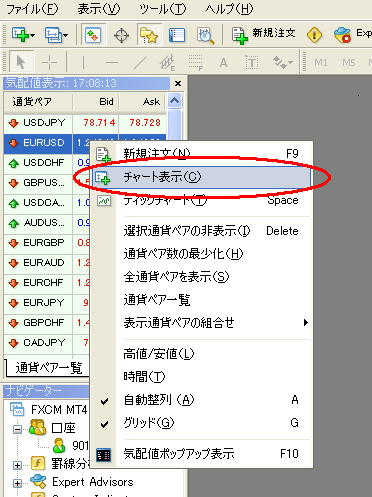The height and width of the screenshot is (497, 372).
Task: Uncheck 自動整列(A) option
Action: click(203, 400)
